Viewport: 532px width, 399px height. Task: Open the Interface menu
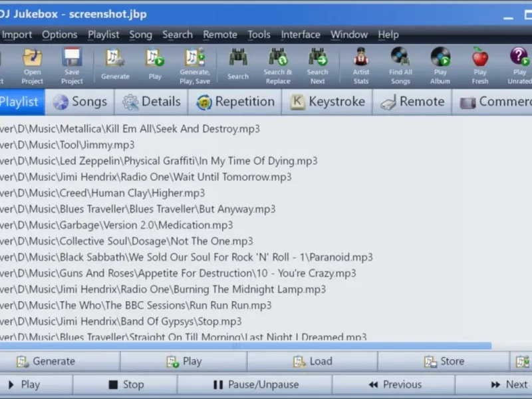[x=301, y=35]
